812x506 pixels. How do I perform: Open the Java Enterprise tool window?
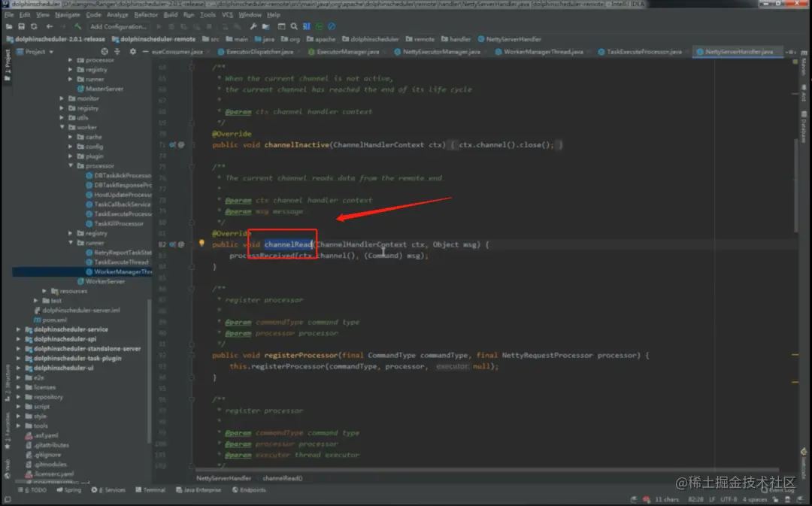198,490
